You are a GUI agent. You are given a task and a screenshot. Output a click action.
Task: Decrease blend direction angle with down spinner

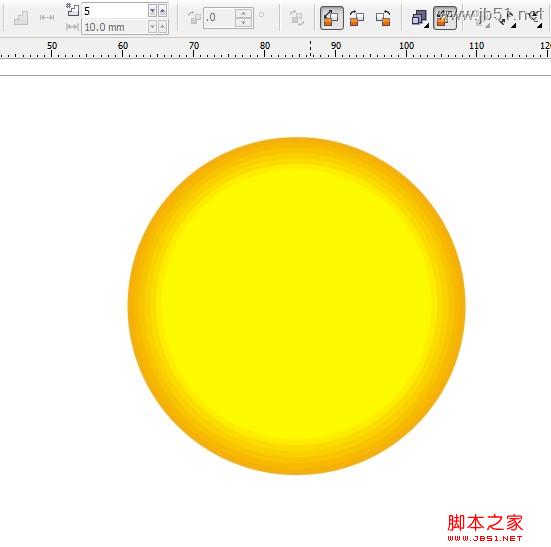(x=244, y=22)
